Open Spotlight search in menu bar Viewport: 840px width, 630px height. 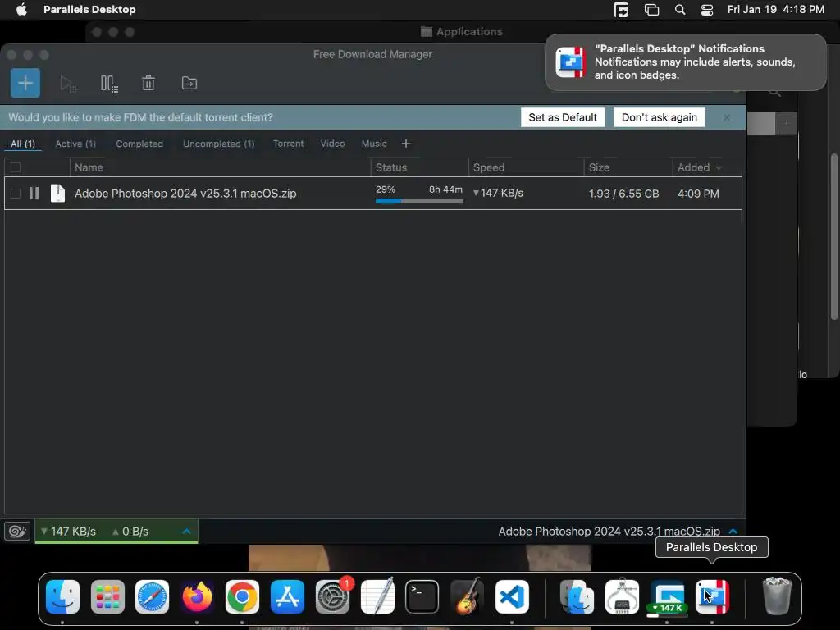click(x=680, y=10)
